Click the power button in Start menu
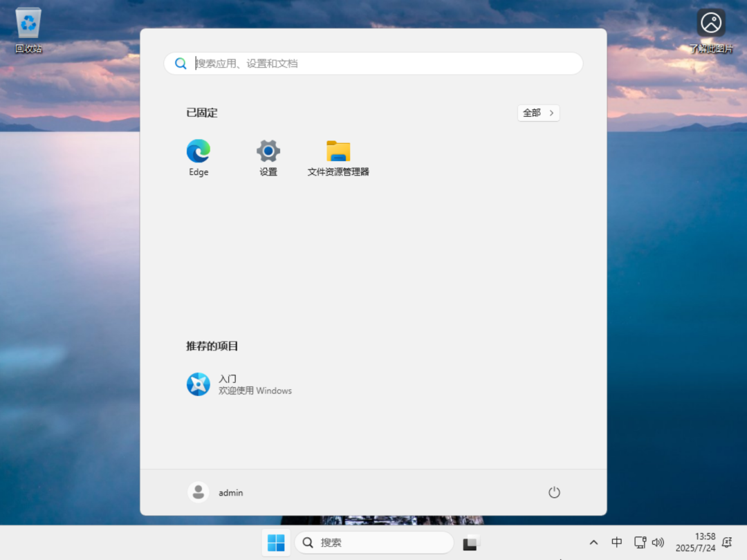 [x=554, y=492]
